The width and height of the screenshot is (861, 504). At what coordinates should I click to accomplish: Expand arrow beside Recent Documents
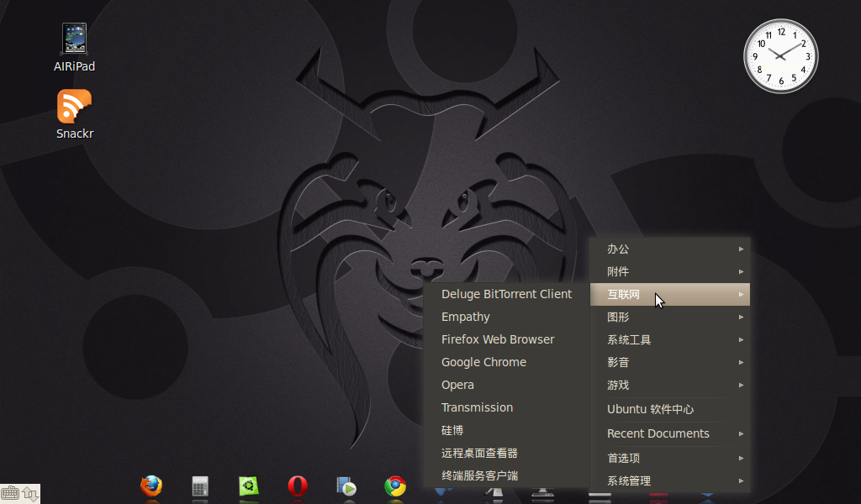741,433
